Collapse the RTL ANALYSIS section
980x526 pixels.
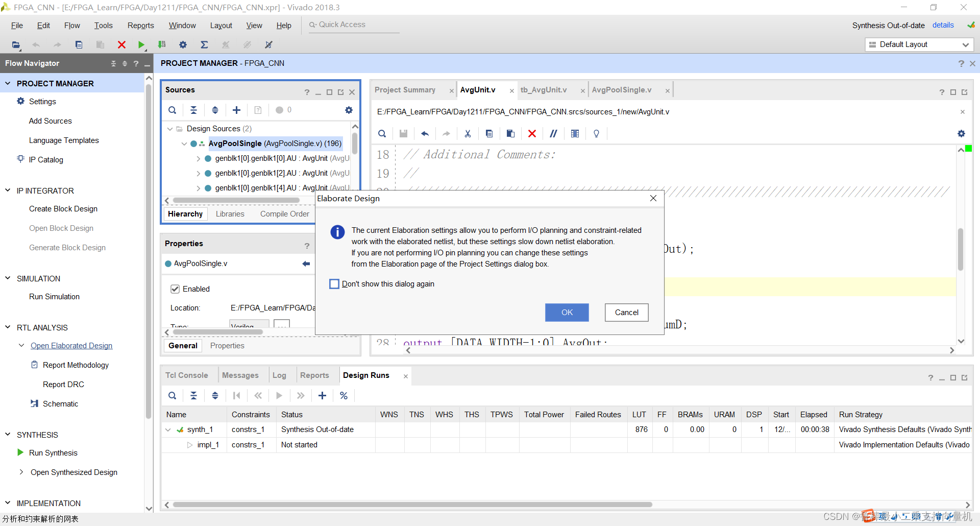coord(8,327)
